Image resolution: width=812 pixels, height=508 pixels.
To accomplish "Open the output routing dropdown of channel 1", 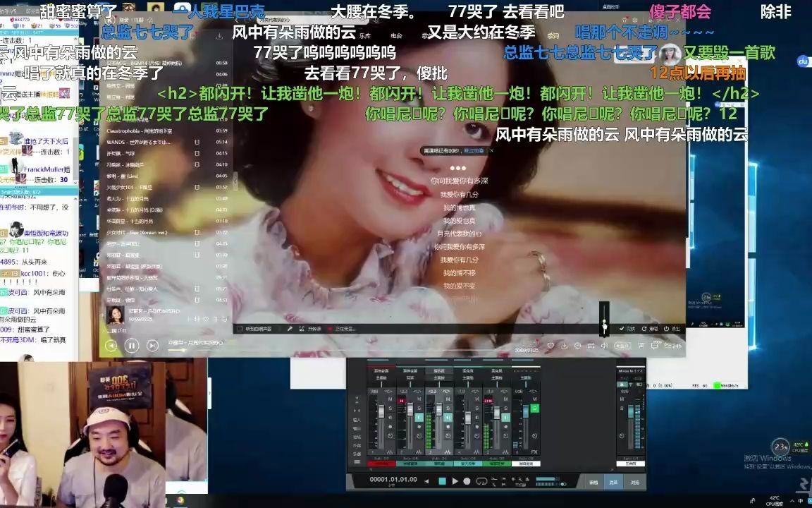I will [x=381, y=378].
